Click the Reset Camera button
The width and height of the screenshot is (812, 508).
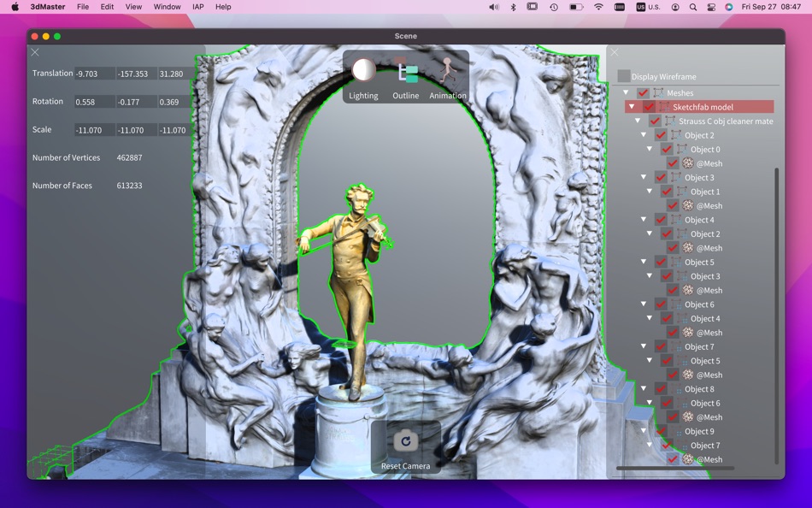pos(405,447)
